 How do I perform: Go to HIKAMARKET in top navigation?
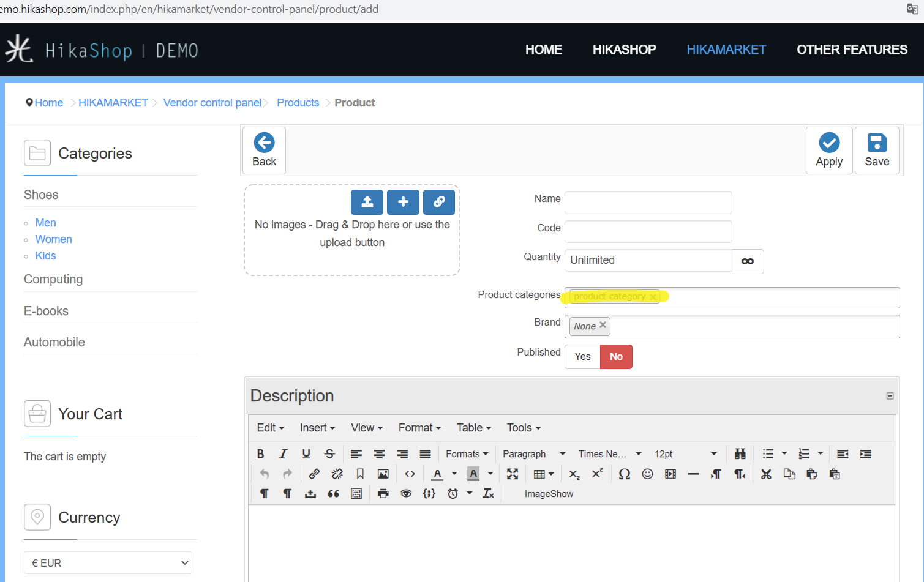click(x=726, y=50)
